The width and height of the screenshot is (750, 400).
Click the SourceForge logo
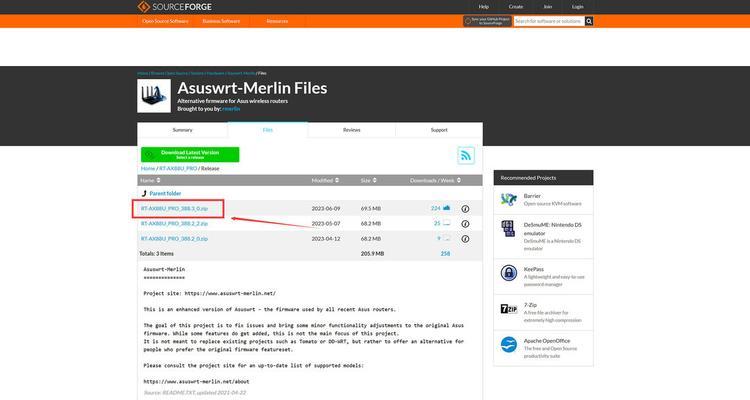(x=175, y=7)
